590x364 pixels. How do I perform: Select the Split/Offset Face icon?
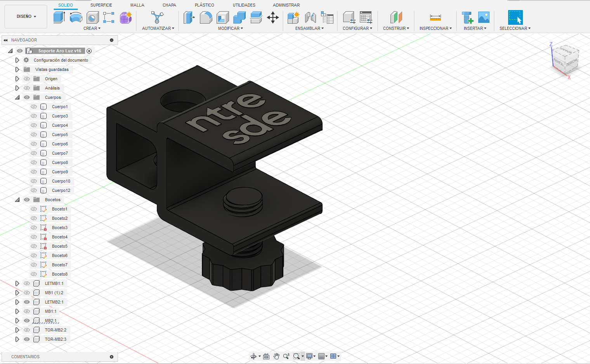pyautogui.click(x=256, y=17)
